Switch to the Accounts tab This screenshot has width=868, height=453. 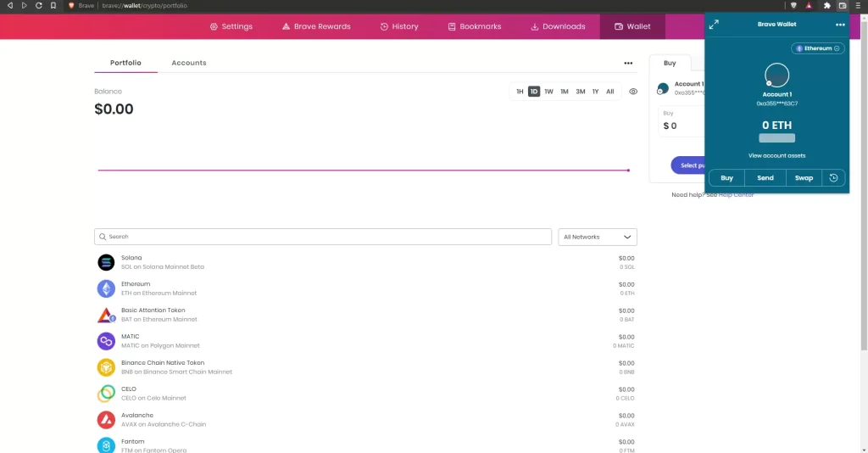189,63
